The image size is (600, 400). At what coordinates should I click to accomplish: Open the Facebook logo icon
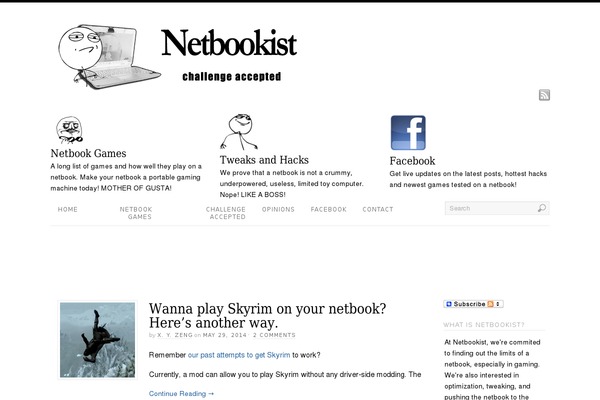[408, 133]
